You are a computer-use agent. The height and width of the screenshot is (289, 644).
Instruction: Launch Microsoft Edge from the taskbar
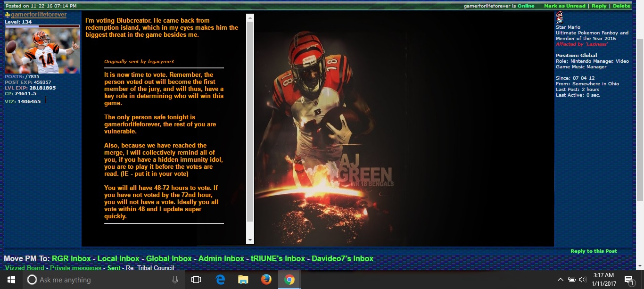(x=220, y=280)
